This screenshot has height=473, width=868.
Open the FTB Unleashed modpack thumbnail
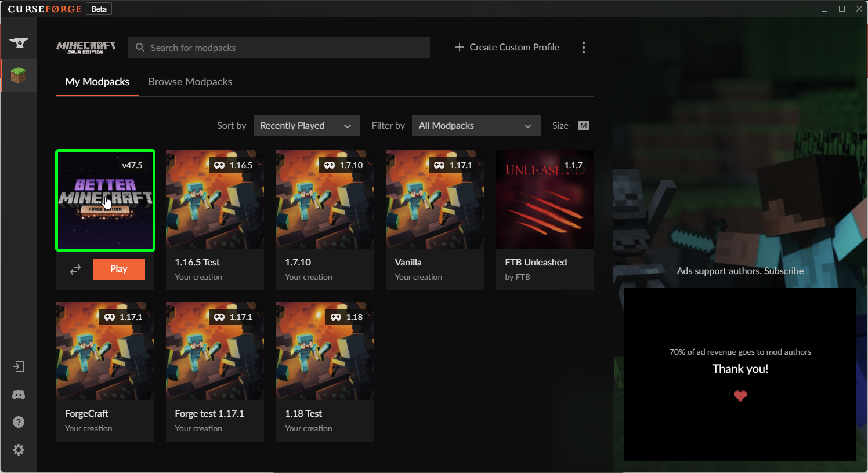(x=545, y=199)
